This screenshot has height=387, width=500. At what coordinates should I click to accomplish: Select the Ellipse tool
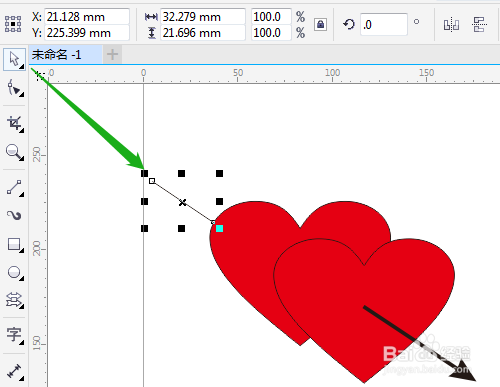[14, 272]
